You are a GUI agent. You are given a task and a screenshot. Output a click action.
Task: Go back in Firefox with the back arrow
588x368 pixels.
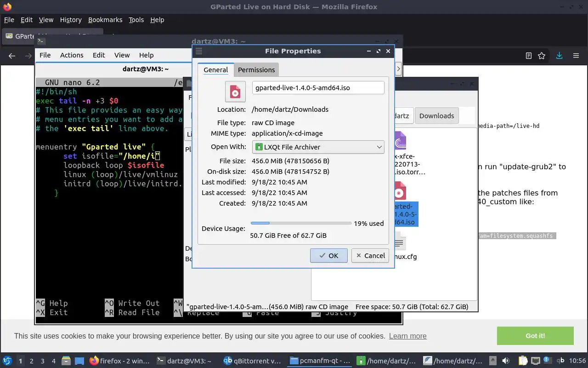click(12, 56)
